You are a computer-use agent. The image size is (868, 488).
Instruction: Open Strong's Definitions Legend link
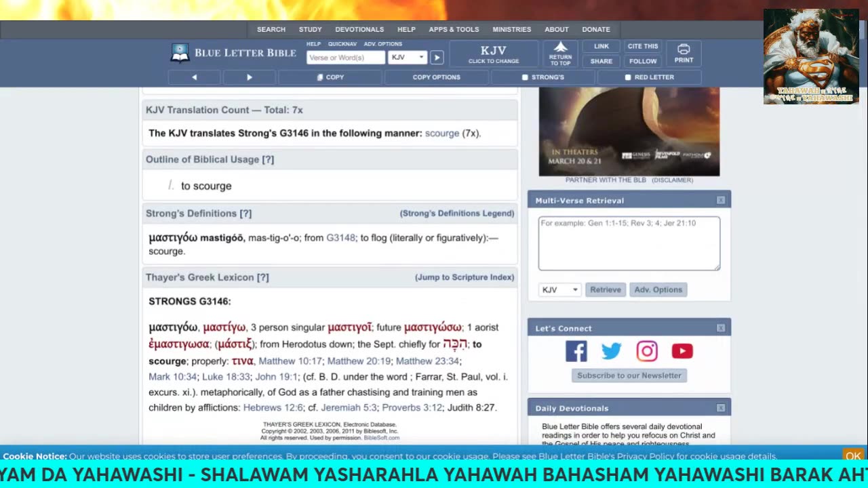tap(457, 213)
